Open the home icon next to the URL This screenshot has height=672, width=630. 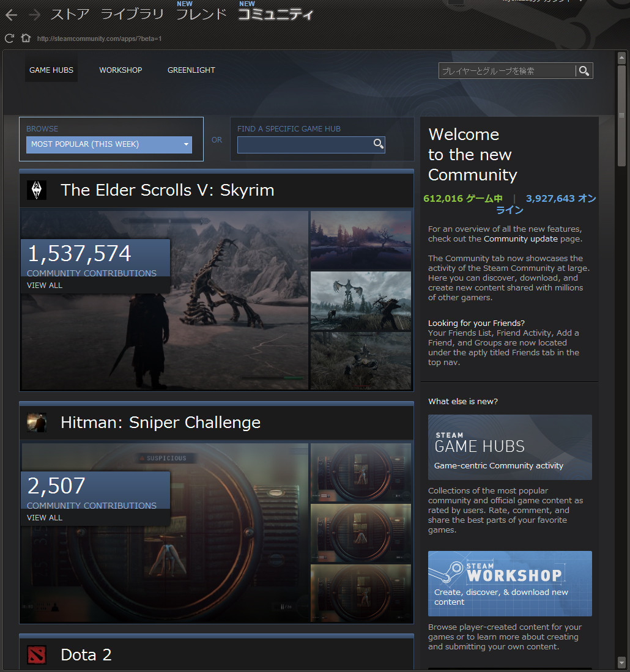[x=26, y=38]
